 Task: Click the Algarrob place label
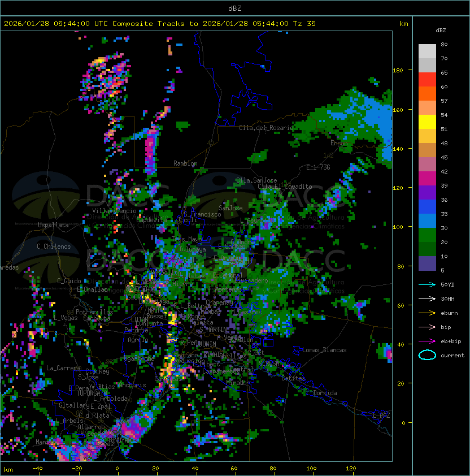tap(91, 427)
